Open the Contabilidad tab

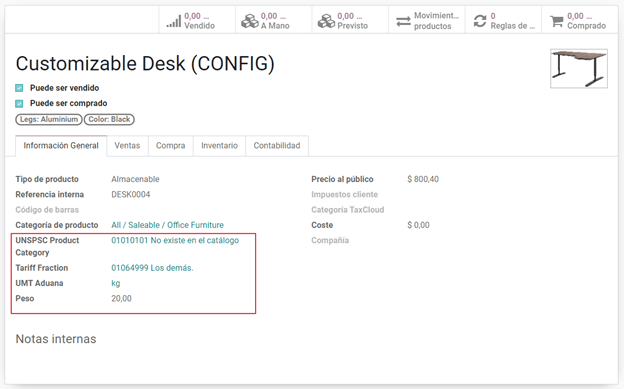coord(277,146)
